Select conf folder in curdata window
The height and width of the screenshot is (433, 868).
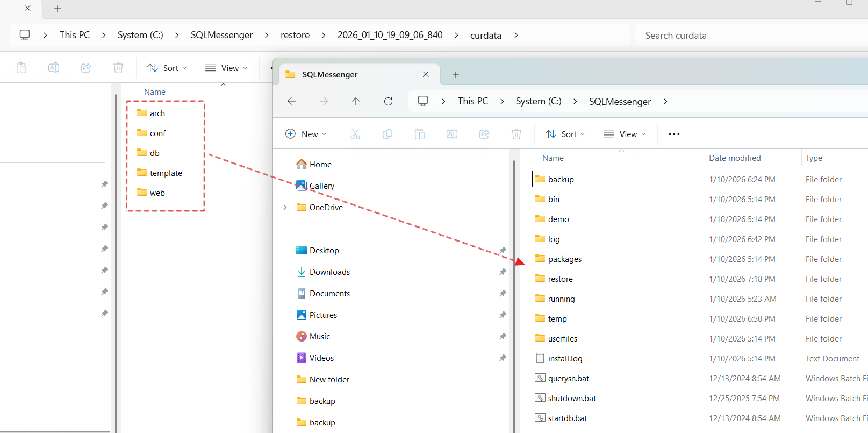[x=152, y=133]
